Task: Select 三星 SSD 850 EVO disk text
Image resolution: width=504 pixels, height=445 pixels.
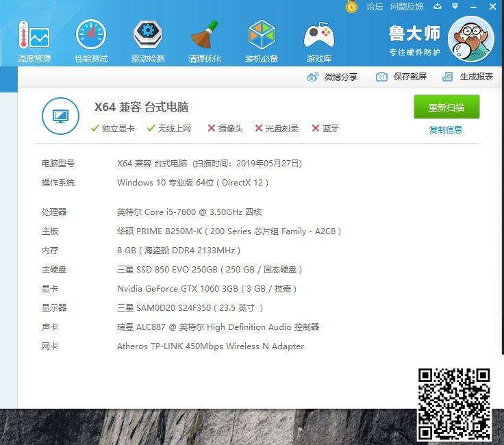Action: (210, 270)
